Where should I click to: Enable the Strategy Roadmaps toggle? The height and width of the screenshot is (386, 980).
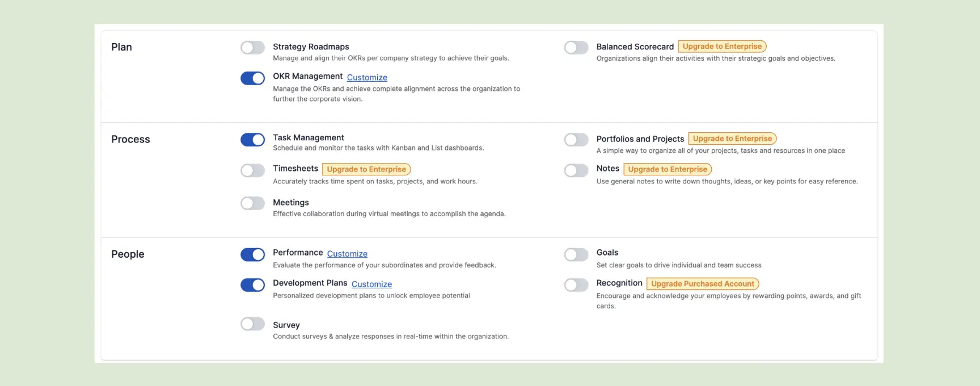tap(252, 48)
